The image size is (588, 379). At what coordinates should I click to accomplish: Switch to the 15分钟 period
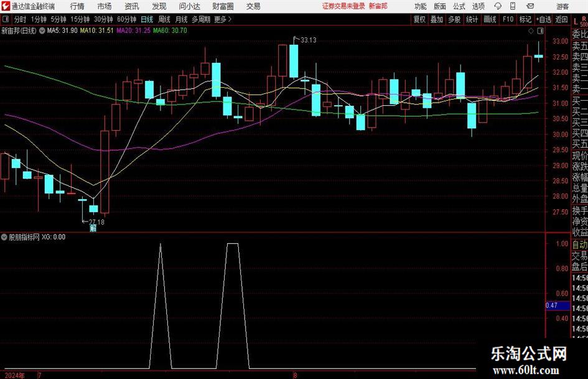pos(80,19)
